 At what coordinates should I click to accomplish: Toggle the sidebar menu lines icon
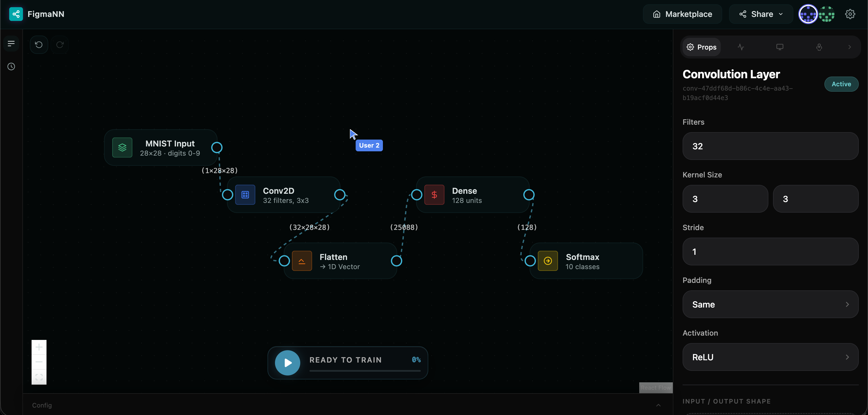[x=11, y=43]
